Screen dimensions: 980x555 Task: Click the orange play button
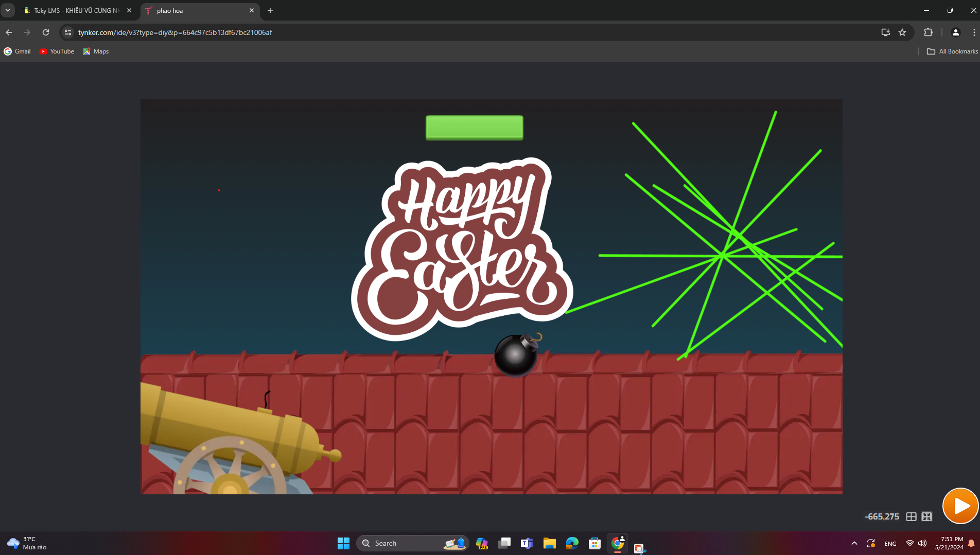(960, 506)
